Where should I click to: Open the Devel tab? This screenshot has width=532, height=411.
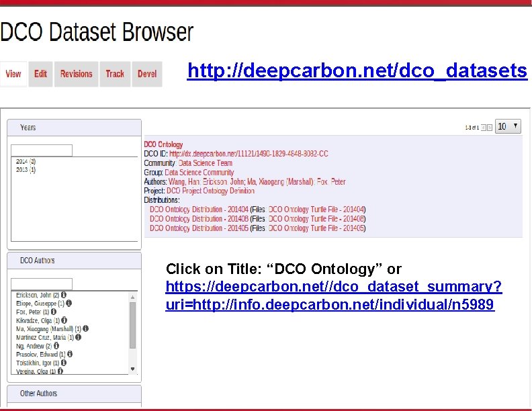point(147,74)
